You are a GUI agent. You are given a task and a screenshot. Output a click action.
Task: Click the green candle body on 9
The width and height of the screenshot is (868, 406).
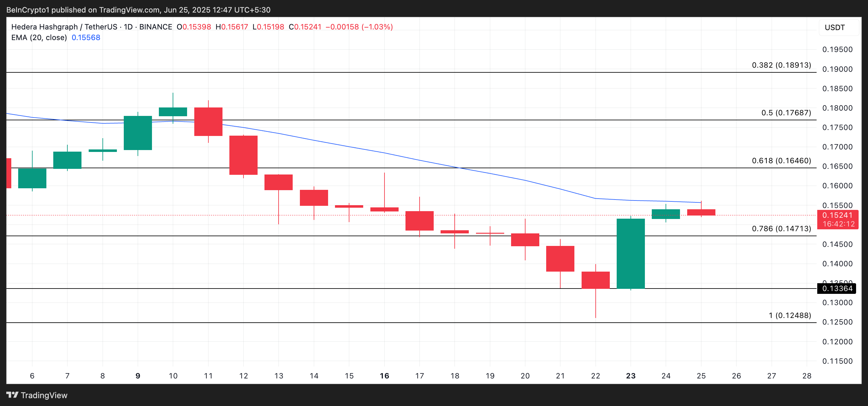click(138, 133)
